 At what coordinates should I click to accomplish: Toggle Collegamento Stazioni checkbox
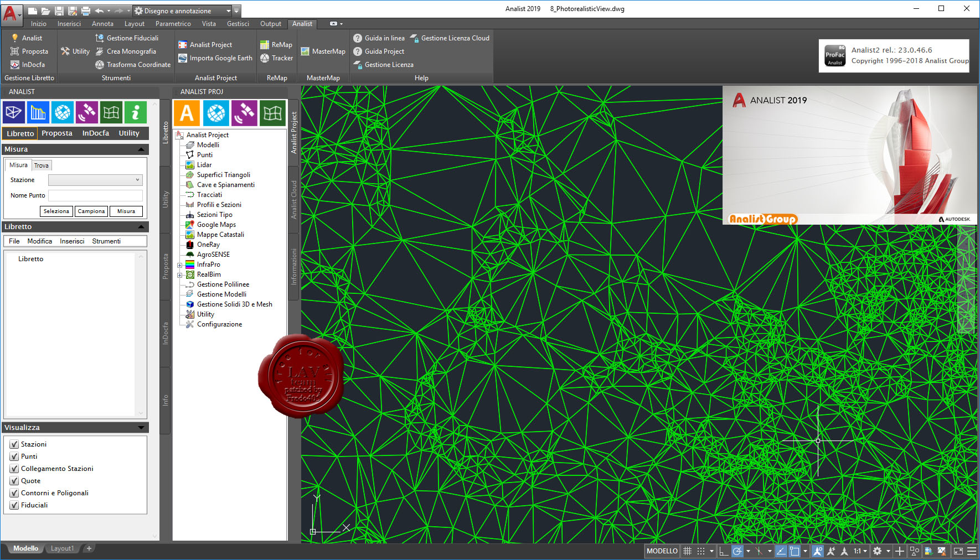14,469
